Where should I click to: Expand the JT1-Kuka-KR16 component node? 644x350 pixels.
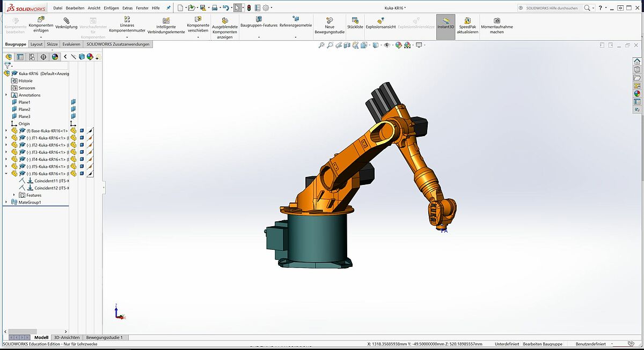tap(6, 138)
